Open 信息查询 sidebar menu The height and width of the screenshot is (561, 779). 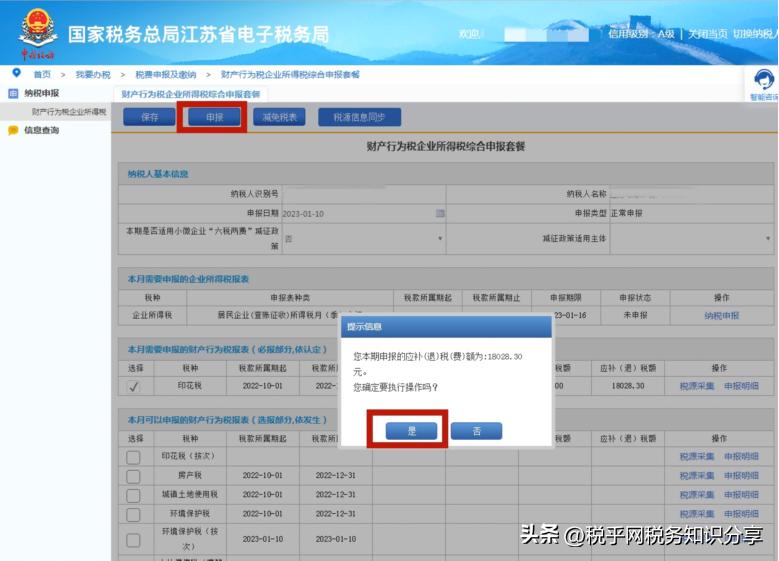click(x=42, y=130)
